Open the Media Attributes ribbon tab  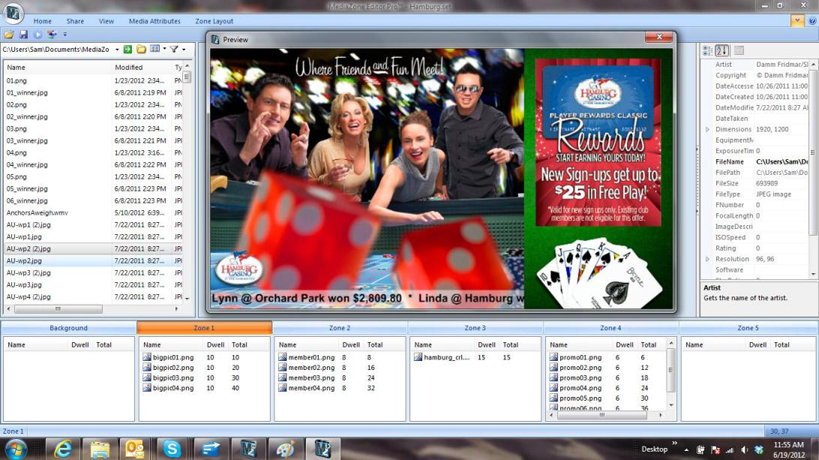coord(154,21)
